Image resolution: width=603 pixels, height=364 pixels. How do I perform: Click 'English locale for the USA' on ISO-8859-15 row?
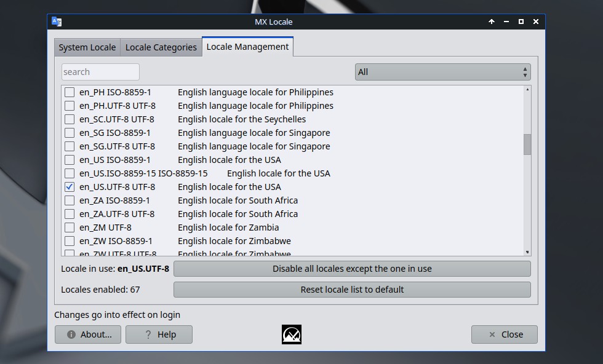click(278, 173)
